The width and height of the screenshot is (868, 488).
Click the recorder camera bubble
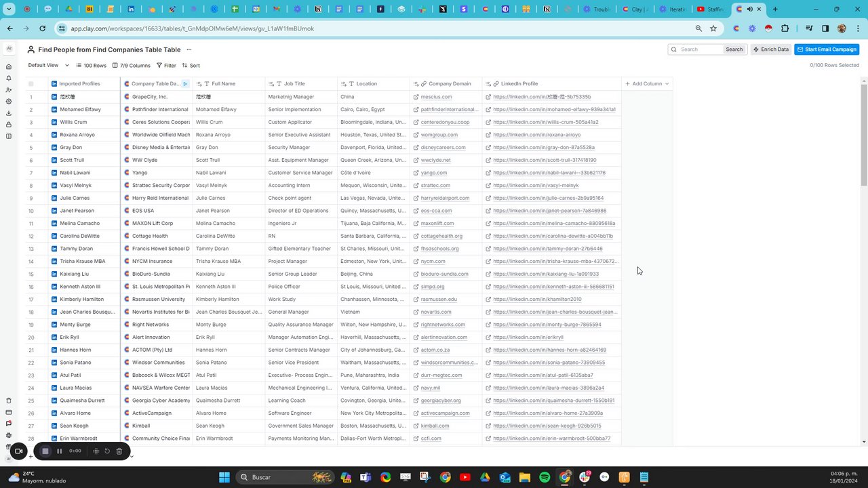point(18,451)
